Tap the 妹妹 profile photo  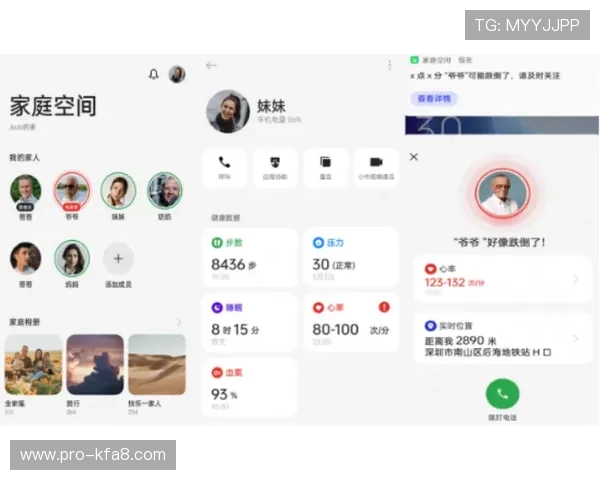(228, 111)
